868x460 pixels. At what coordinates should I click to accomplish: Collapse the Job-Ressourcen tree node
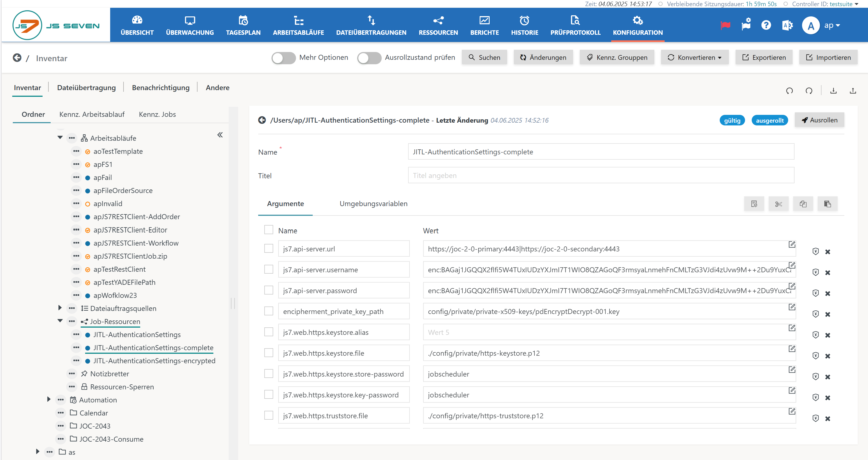coord(60,321)
